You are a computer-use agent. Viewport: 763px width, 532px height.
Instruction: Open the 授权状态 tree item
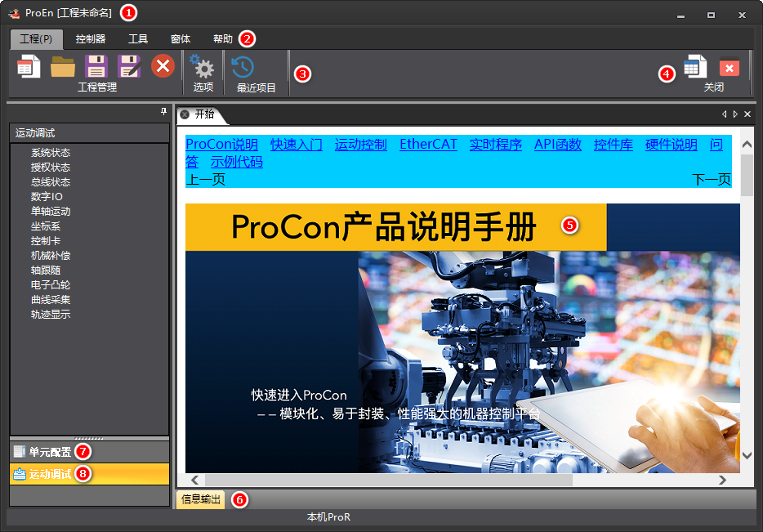point(51,168)
